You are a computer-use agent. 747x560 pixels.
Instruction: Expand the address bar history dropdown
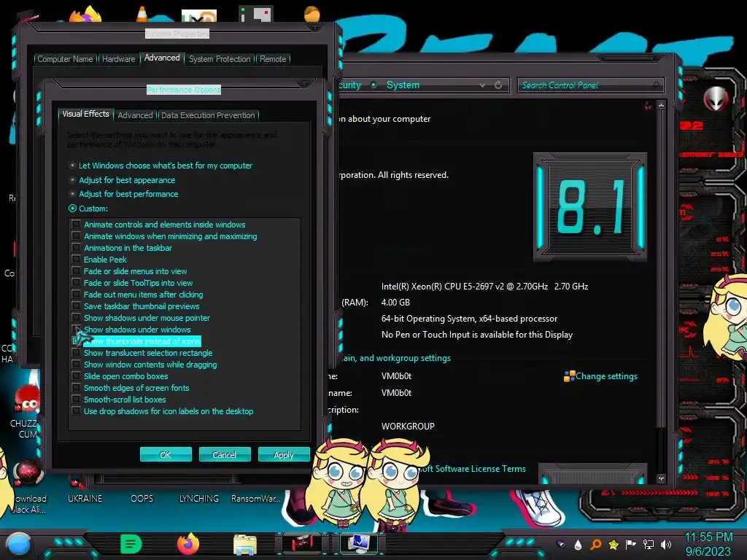point(482,85)
